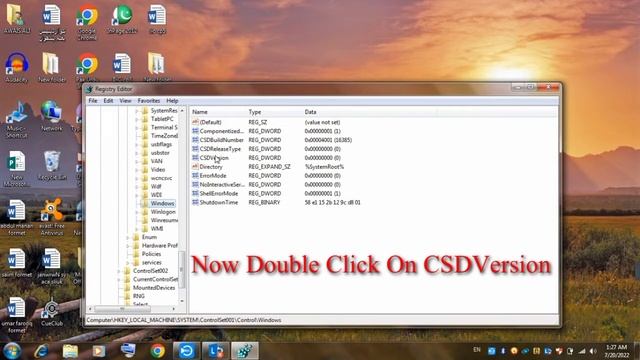640x360 pixels.
Task: Click the taskbar clock showing 1:27 AM
Action: 617,351
